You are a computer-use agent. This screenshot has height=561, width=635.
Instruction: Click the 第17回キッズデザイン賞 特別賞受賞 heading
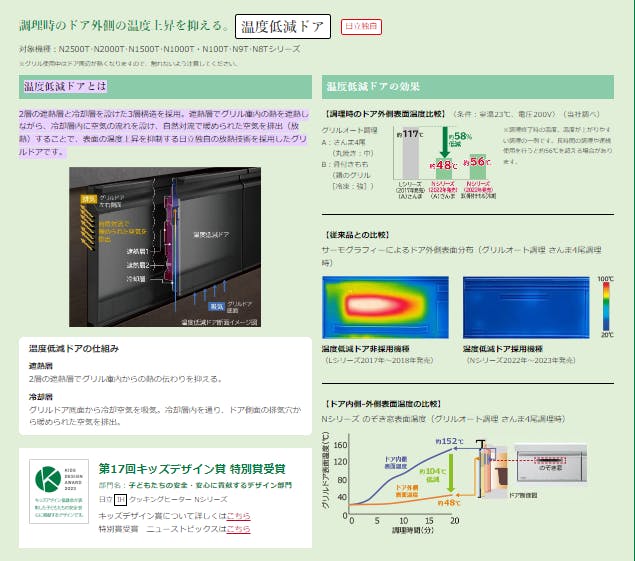[192, 468]
